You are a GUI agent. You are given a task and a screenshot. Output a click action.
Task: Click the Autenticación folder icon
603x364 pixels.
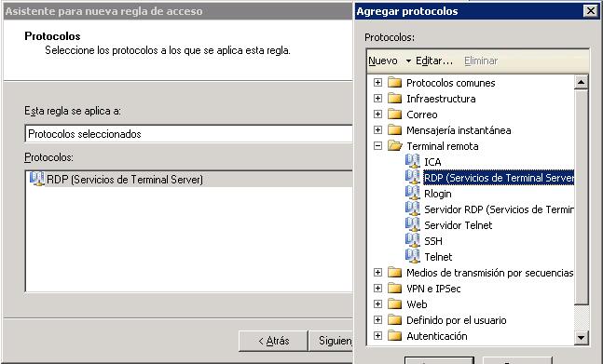tap(394, 335)
